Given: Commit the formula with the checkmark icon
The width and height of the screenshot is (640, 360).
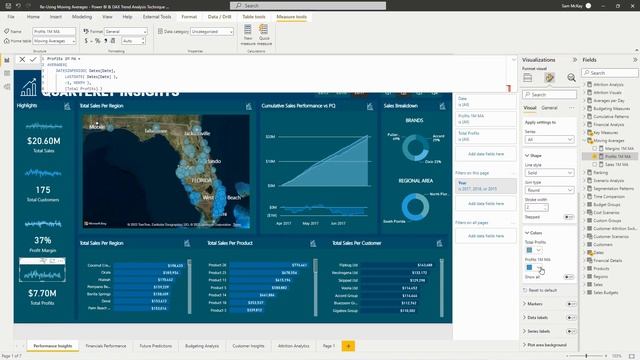Looking at the screenshot, I should [x=33, y=60].
